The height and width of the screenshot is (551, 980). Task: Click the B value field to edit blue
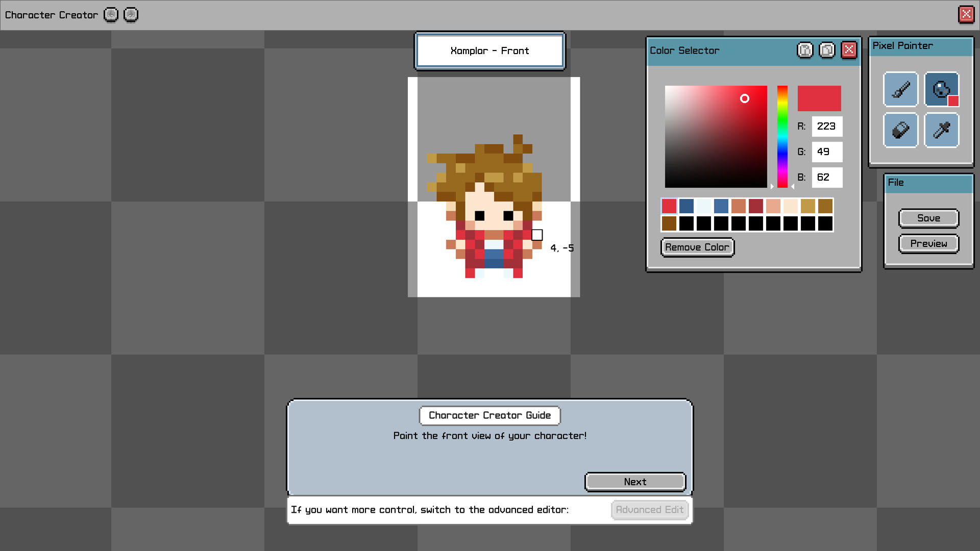[827, 178]
